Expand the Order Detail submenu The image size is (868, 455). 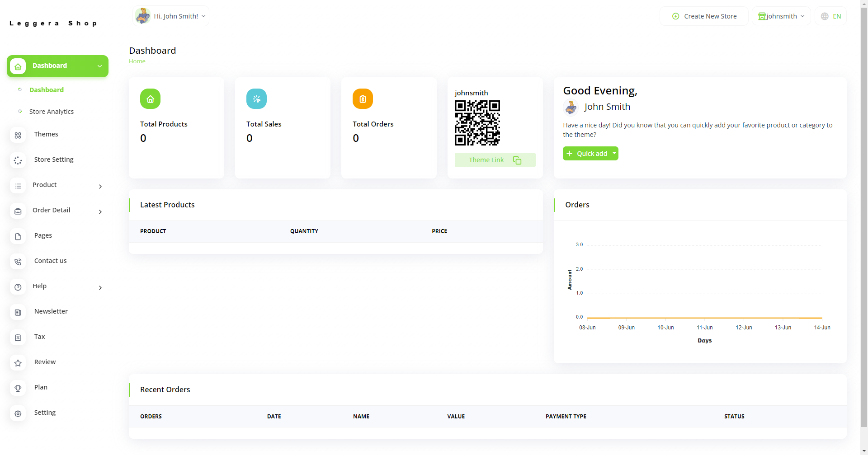tap(100, 211)
